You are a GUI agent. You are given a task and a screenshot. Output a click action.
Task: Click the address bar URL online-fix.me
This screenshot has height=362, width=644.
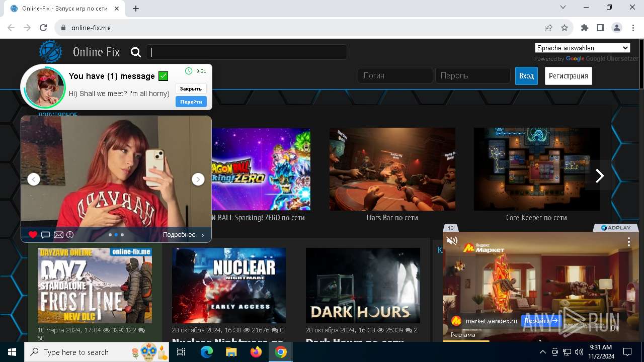click(91, 28)
